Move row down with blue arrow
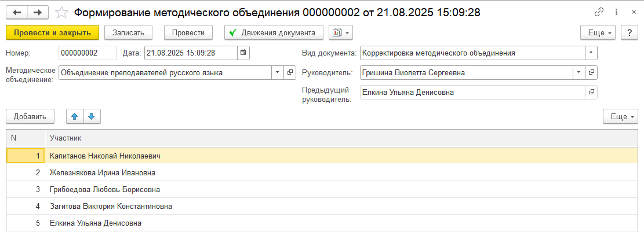644x232 pixels. click(x=91, y=116)
